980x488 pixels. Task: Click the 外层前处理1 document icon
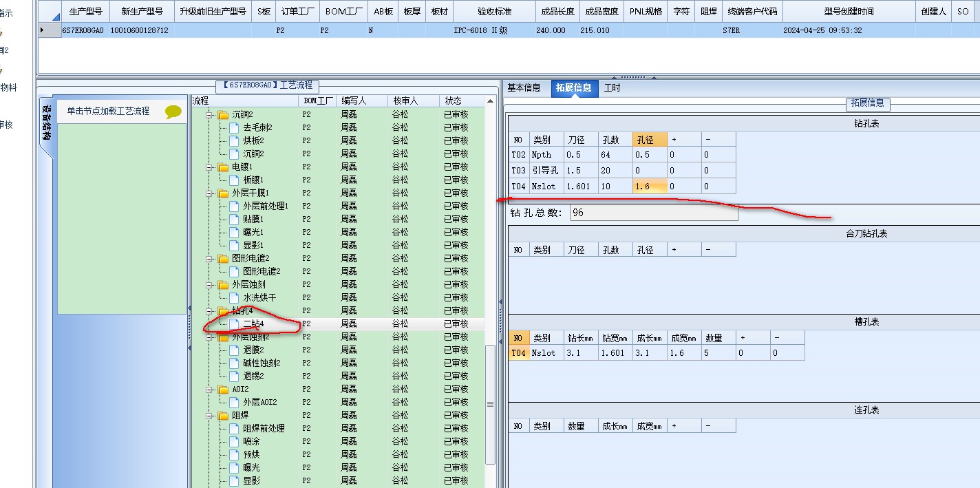point(235,206)
